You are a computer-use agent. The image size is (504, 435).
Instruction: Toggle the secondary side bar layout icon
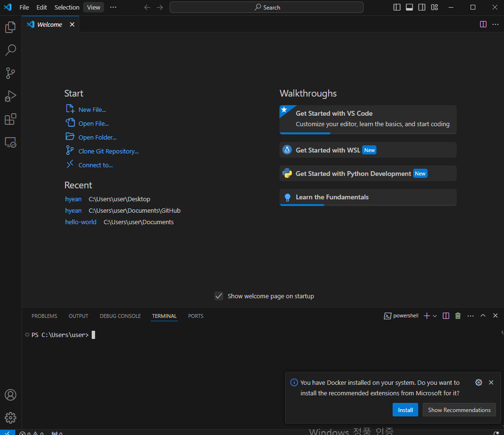point(422,7)
